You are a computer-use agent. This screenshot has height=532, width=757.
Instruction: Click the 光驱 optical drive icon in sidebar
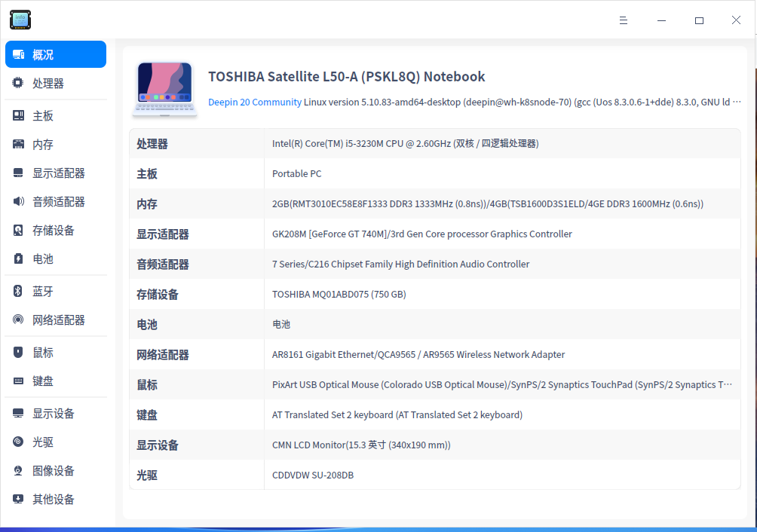18,442
